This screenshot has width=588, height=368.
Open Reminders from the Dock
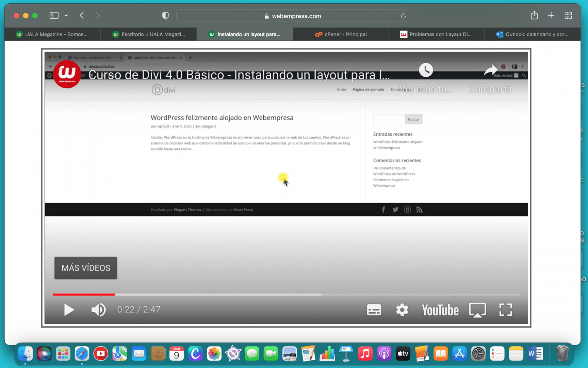(497, 354)
